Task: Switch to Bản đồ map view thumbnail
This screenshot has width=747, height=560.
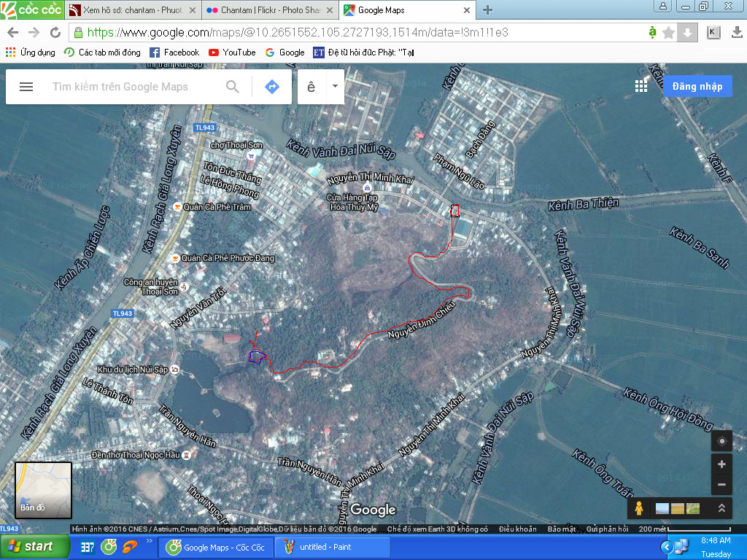Action: 43,491
